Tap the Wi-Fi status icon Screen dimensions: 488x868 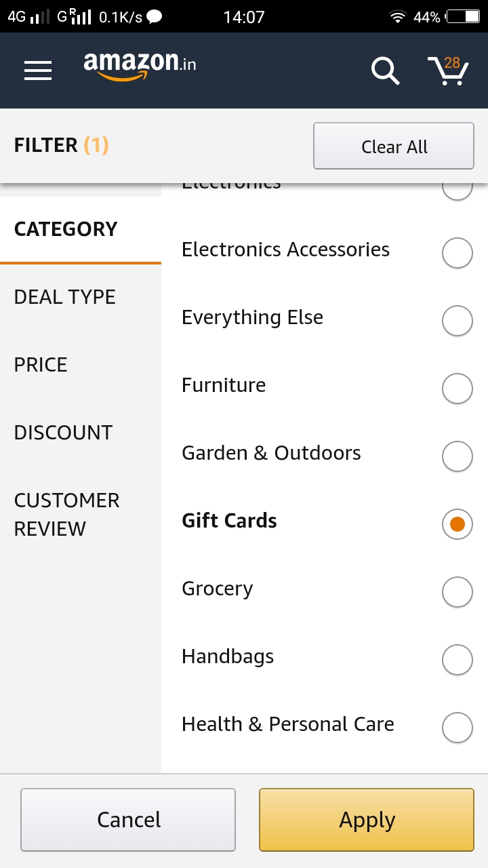point(396,17)
